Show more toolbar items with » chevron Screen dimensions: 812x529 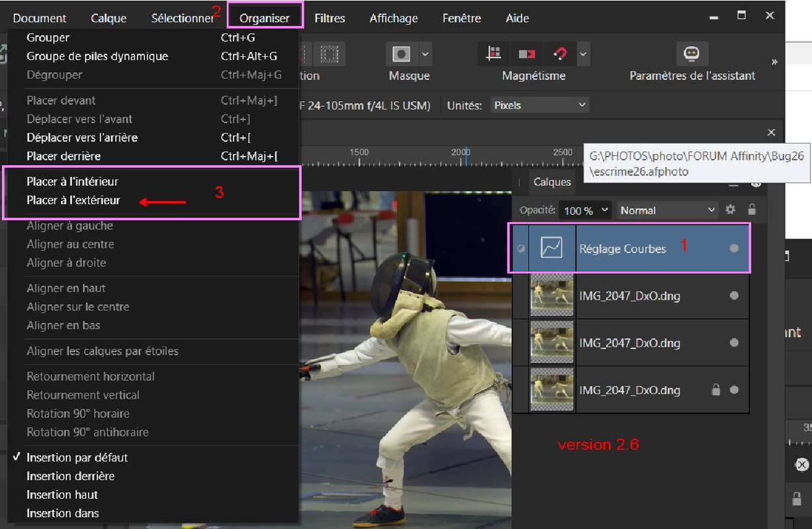pyautogui.click(x=774, y=61)
